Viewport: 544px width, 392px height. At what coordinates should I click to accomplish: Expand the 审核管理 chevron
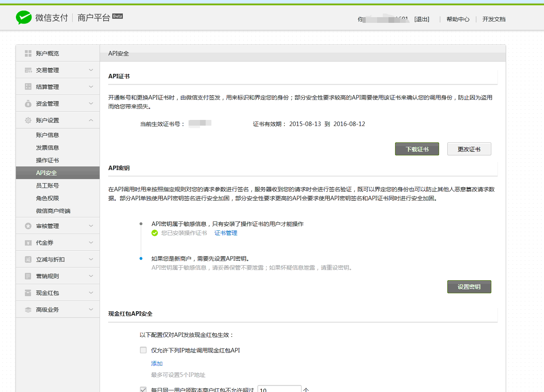pos(91,226)
